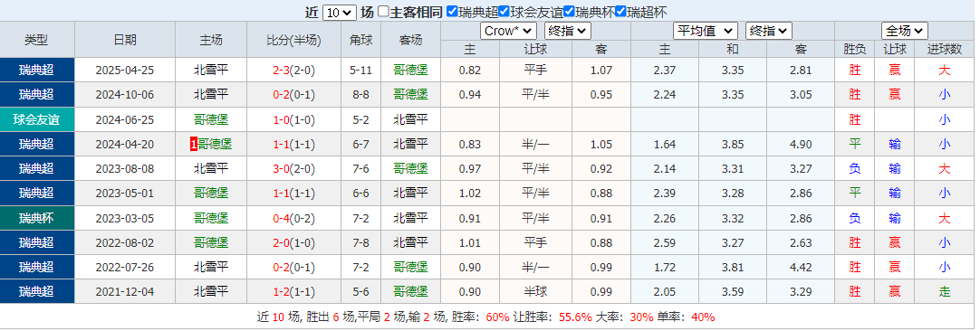Click 负 result on 2023-08-08 row
The width and height of the screenshot is (980, 331).
pyautogui.click(x=854, y=169)
